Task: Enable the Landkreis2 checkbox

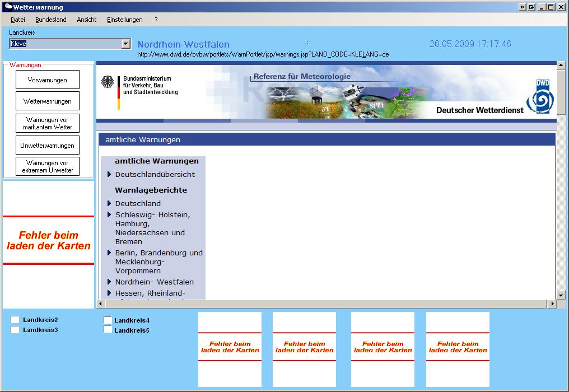Action: pyautogui.click(x=15, y=320)
